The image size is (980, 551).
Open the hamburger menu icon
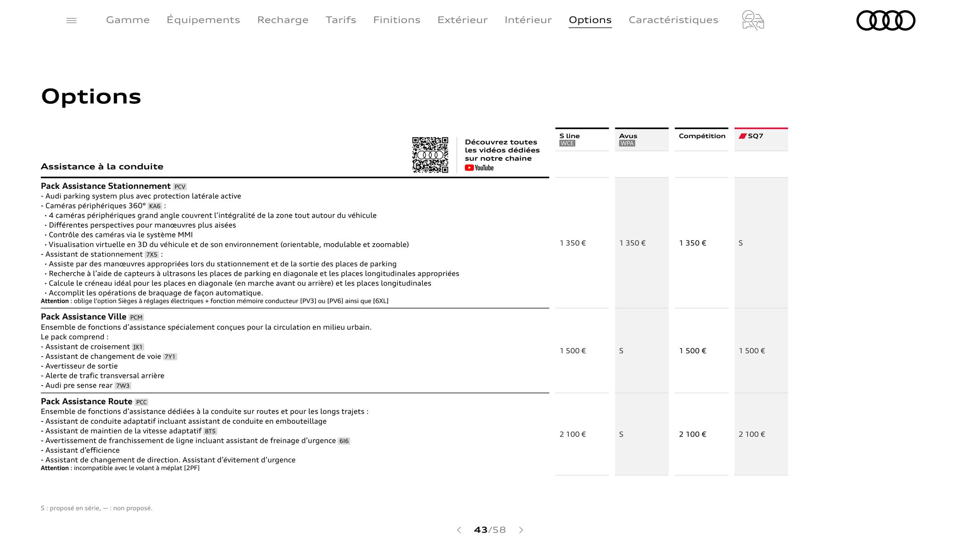tap(71, 20)
